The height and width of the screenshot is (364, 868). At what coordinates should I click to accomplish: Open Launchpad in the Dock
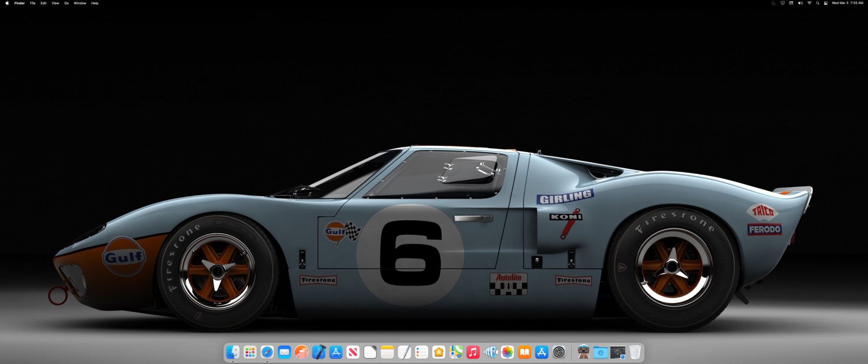coord(250,352)
